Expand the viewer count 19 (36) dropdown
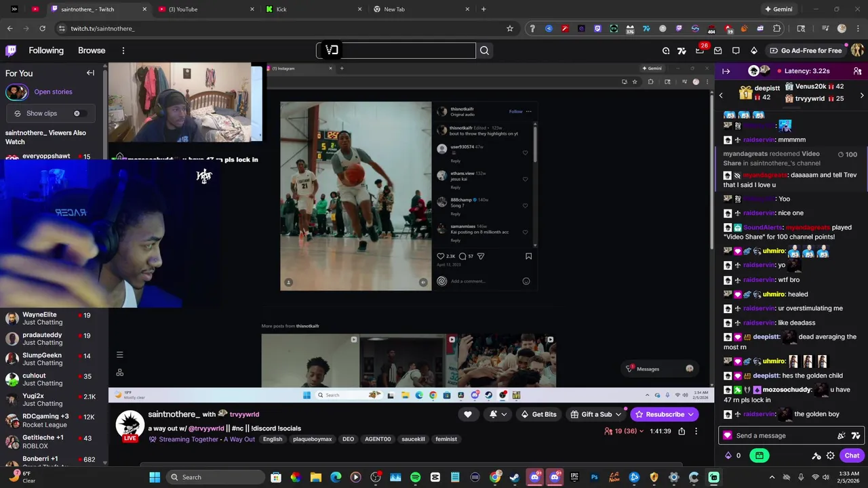Image resolution: width=868 pixels, height=488 pixels. coord(625,431)
